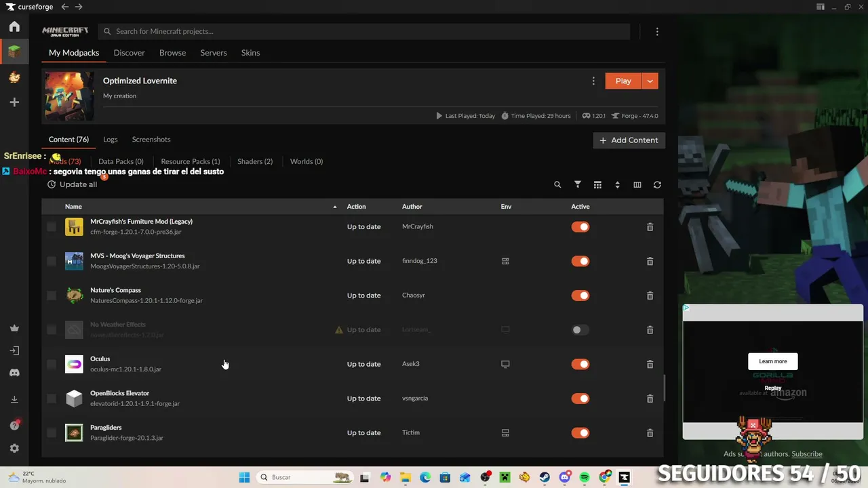Open Optimized Lovernite three-dot options menu
The image size is (868, 488).
593,81
